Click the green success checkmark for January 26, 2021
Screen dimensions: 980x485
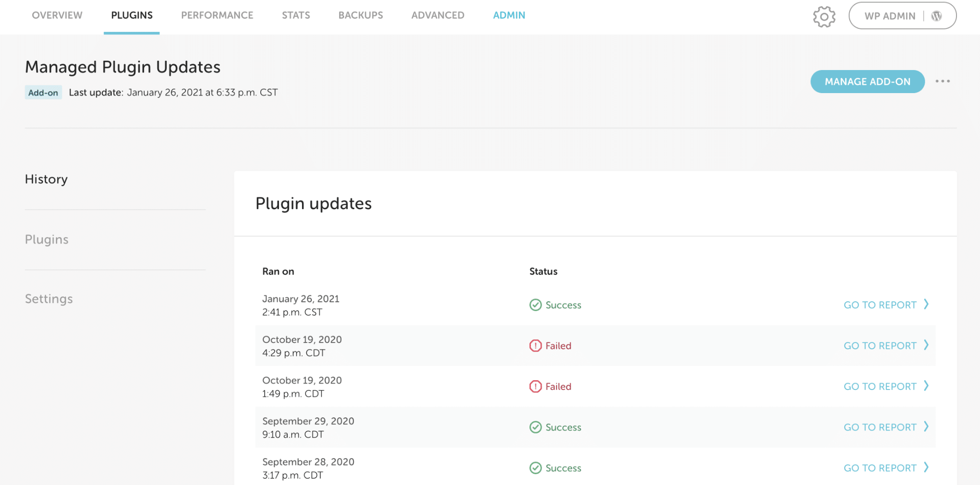(x=535, y=305)
